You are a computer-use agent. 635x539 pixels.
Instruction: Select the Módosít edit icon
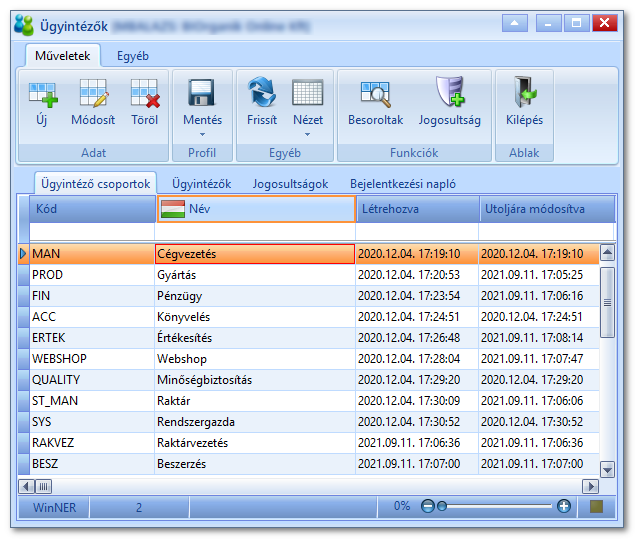coord(94,94)
